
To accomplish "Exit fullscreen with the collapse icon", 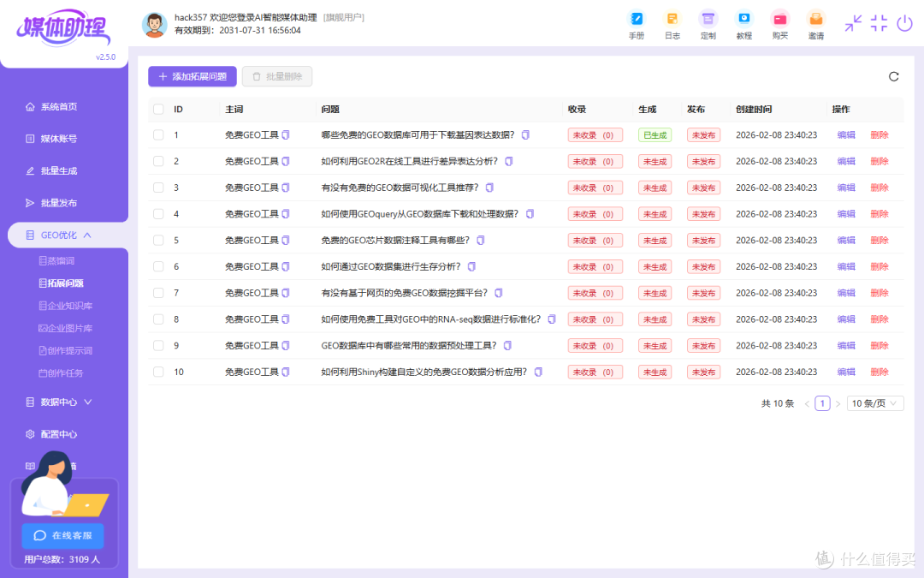I will point(879,23).
